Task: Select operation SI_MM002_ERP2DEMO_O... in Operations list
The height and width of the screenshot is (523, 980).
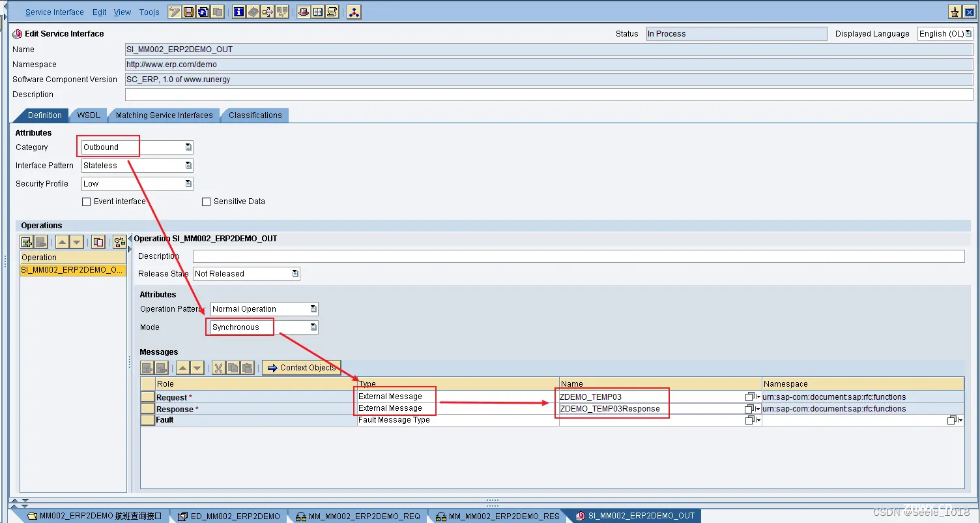Action: (72, 270)
